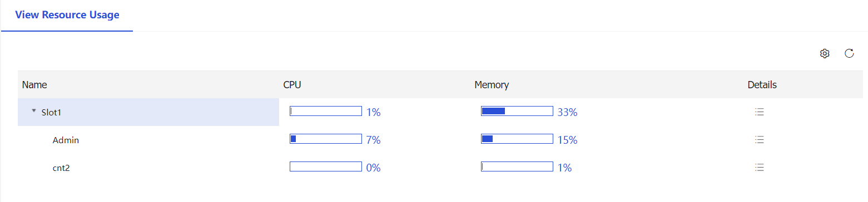Click the Admin CPU usage bar

click(326, 139)
